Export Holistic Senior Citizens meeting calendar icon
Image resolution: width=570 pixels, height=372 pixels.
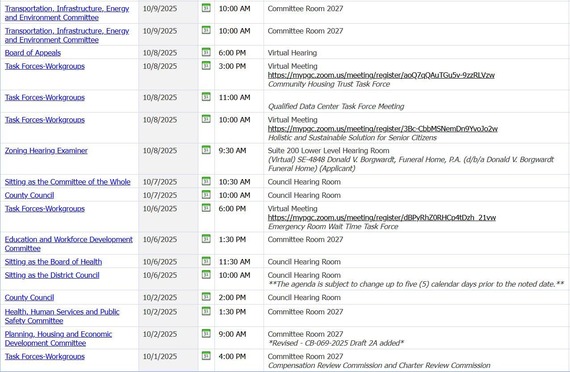pos(206,119)
